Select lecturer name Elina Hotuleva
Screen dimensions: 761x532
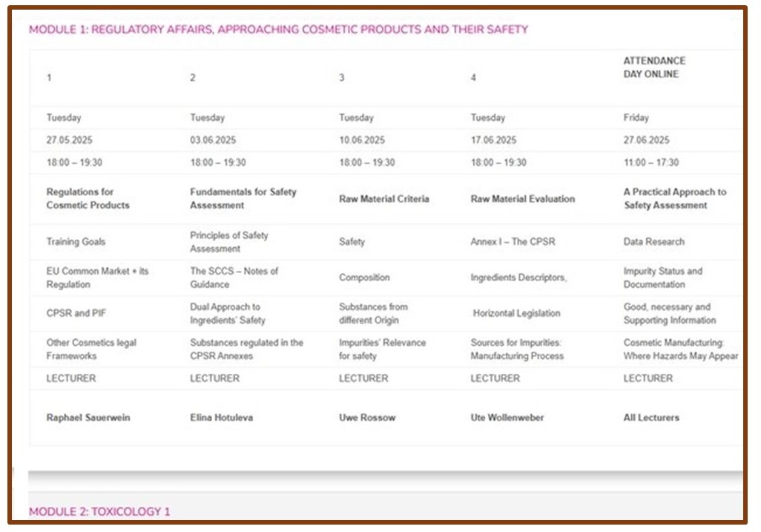(221, 418)
